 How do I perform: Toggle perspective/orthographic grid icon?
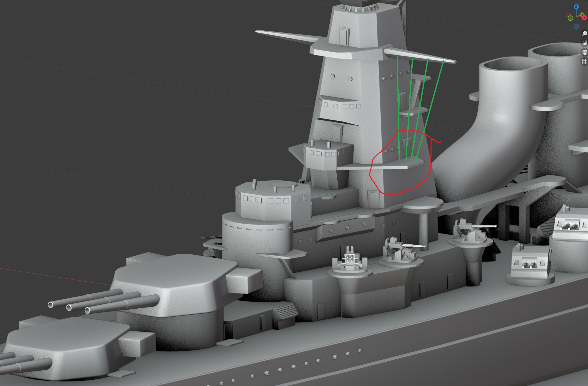coord(584,61)
